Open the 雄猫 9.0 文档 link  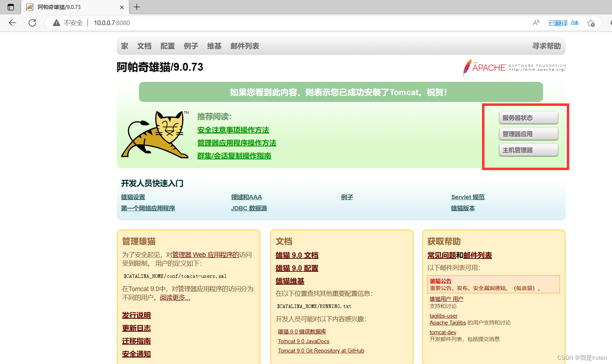point(297,255)
